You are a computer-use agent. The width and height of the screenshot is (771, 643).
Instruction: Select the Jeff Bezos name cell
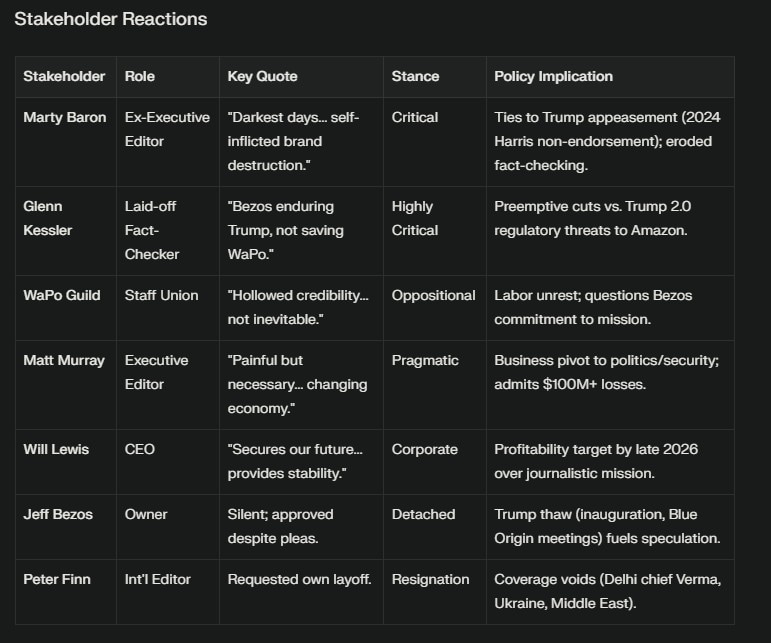(x=59, y=514)
